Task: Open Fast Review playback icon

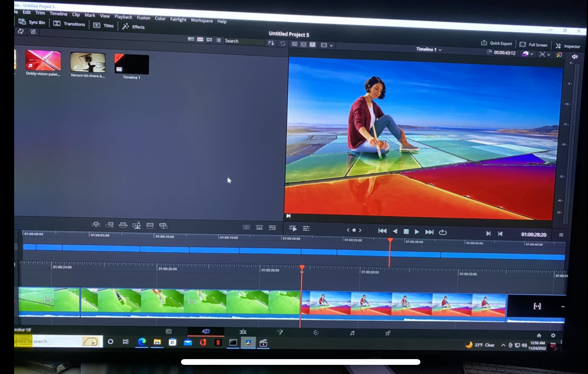Action: [293, 228]
